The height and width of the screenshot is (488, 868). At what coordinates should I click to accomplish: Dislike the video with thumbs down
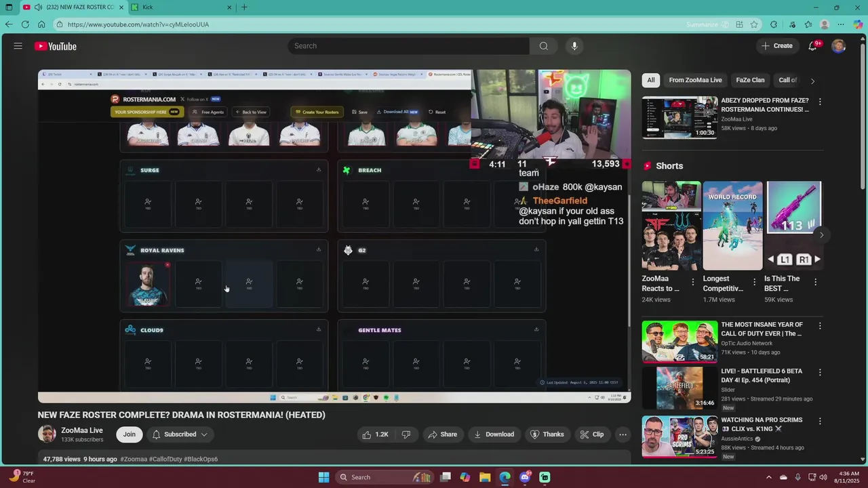406,434
